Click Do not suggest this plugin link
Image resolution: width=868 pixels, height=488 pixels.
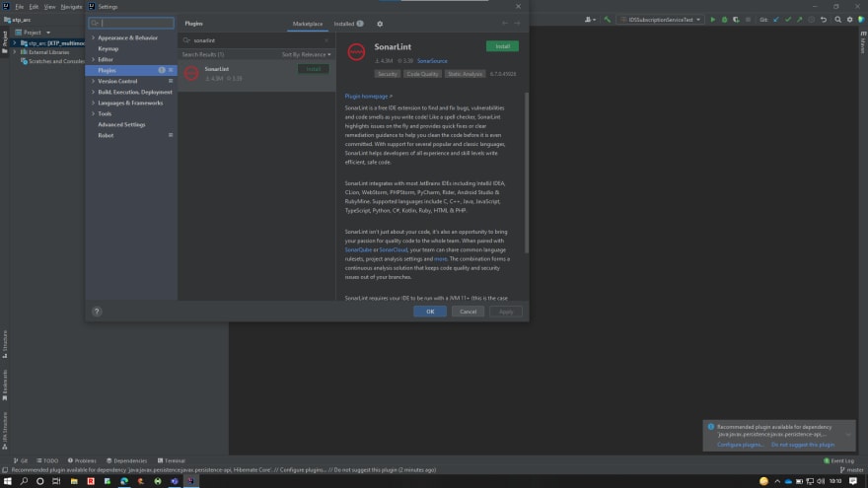tap(803, 445)
